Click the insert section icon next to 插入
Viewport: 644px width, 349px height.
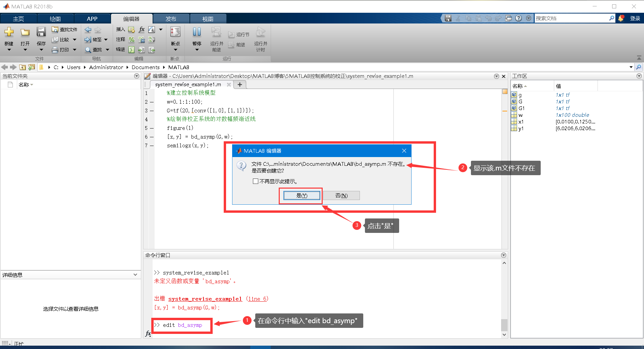pyautogui.click(x=131, y=30)
